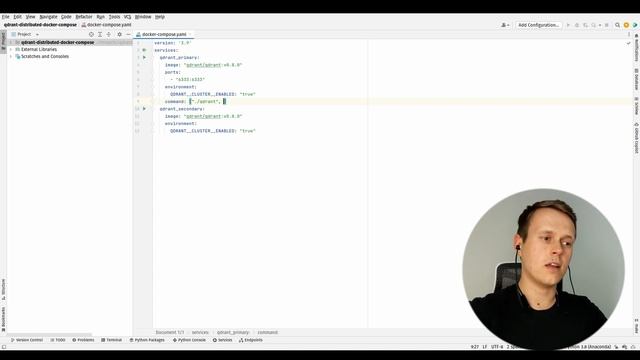640x360 pixels.
Task: Select External Libraries tree item
Action: coord(39,49)
